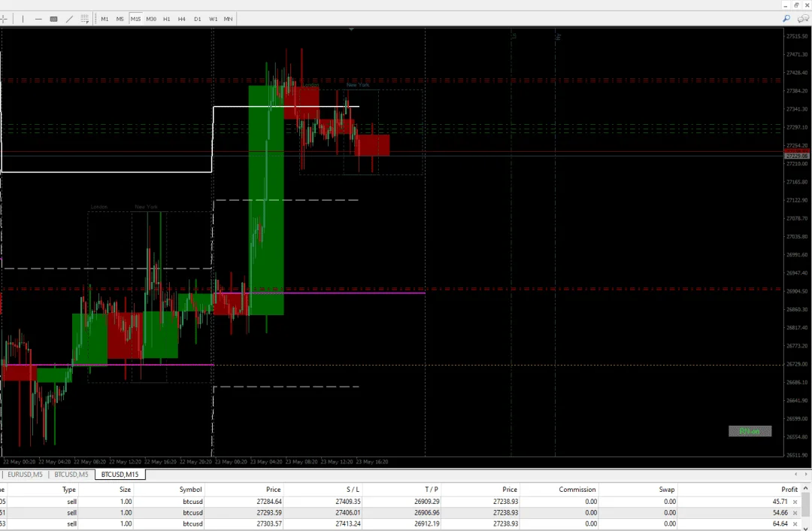Close the sell order with profit 45.71
The image size is (812, 531).
point(795,502)
